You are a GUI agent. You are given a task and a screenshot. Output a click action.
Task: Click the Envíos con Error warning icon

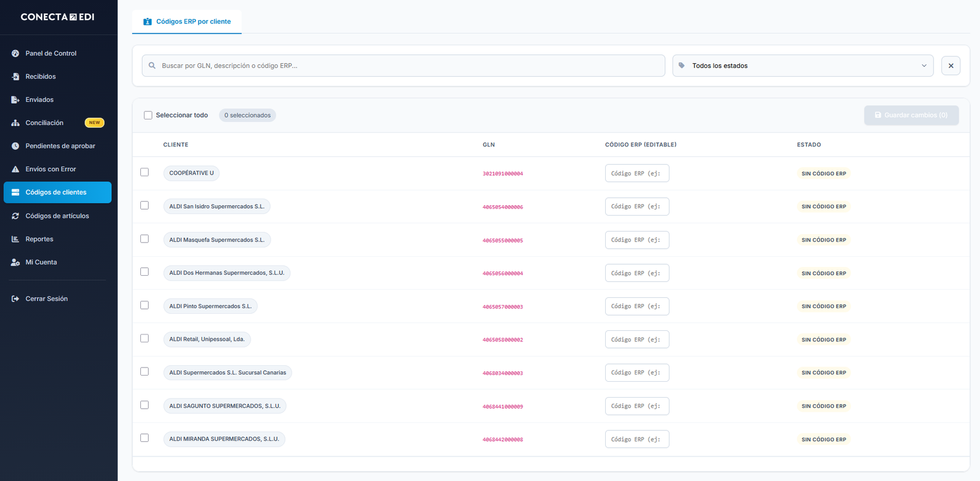pos(15,169)
